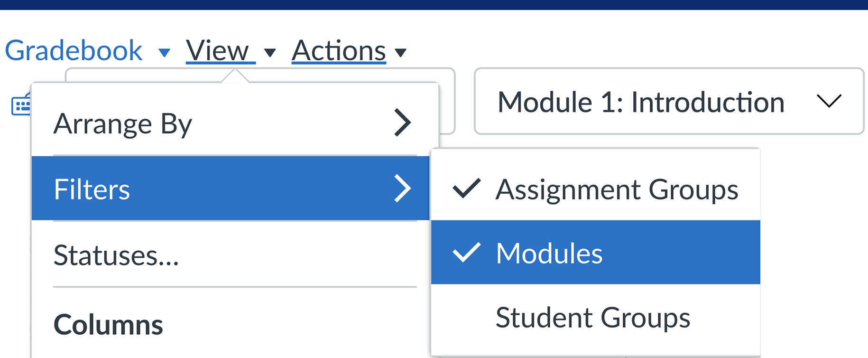The image size is (868, 358).
Task: Click the View menu link
Action: 221,50
